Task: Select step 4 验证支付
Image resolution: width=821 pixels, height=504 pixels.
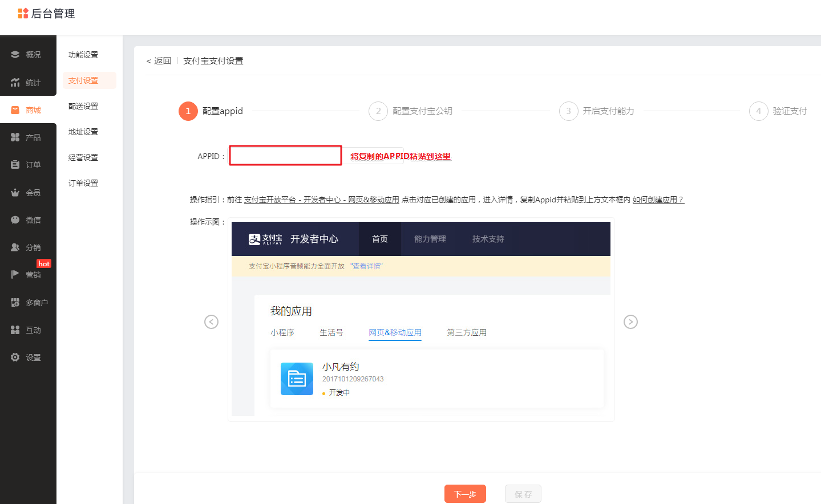Action: pos(778,111)
